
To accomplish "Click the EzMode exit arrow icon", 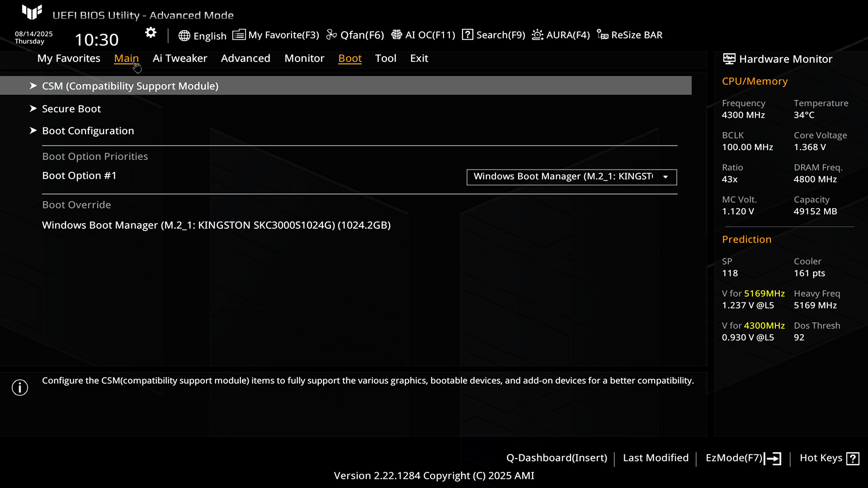I will click(773, 459).
